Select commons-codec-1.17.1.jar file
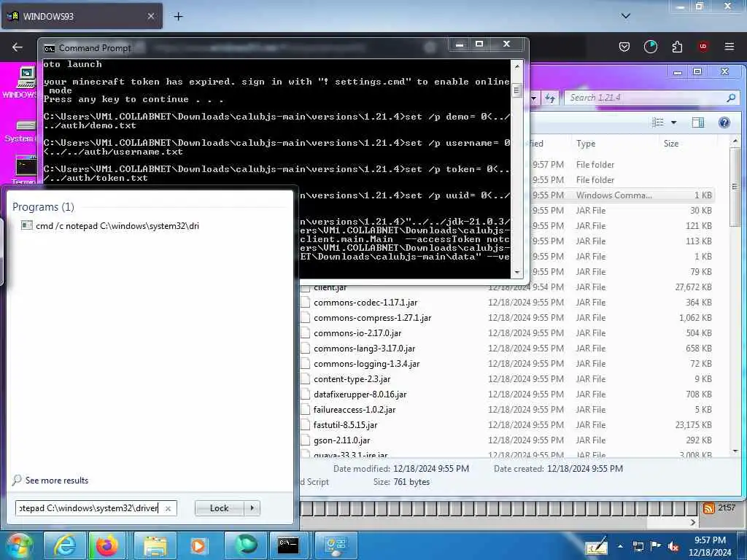 365,303
